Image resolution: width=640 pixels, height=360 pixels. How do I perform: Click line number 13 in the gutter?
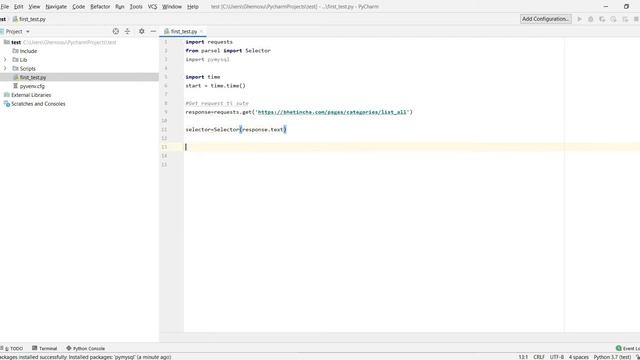(x=164, y=147)
